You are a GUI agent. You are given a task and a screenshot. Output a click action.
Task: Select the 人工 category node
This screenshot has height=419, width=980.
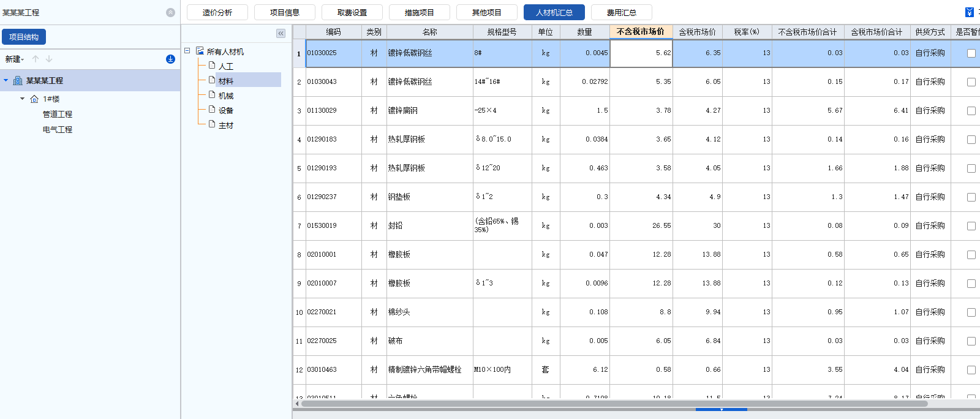coord(226,66)
